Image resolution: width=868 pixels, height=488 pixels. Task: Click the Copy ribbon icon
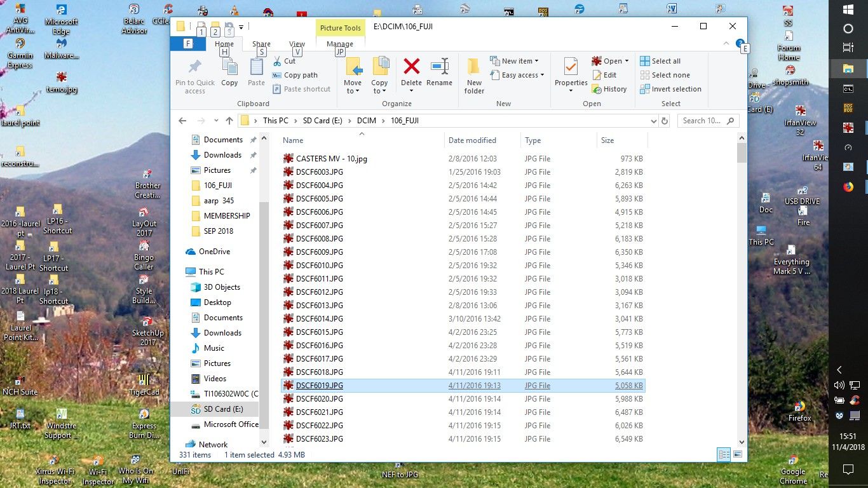[x=229, y=72]
